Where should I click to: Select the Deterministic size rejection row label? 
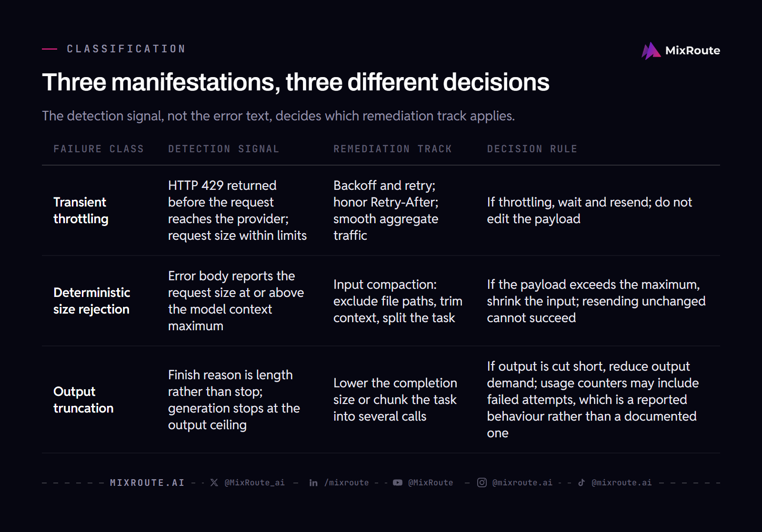click(92, 301)
